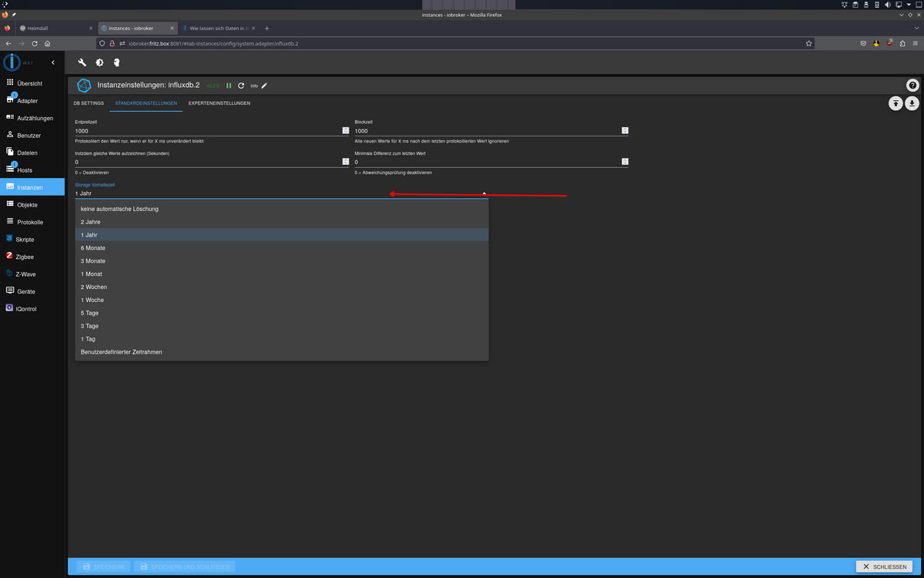
Task: Choose 'Benutzerdefinierter Zeitrahmen' option
Action: (x=282, y=352)
